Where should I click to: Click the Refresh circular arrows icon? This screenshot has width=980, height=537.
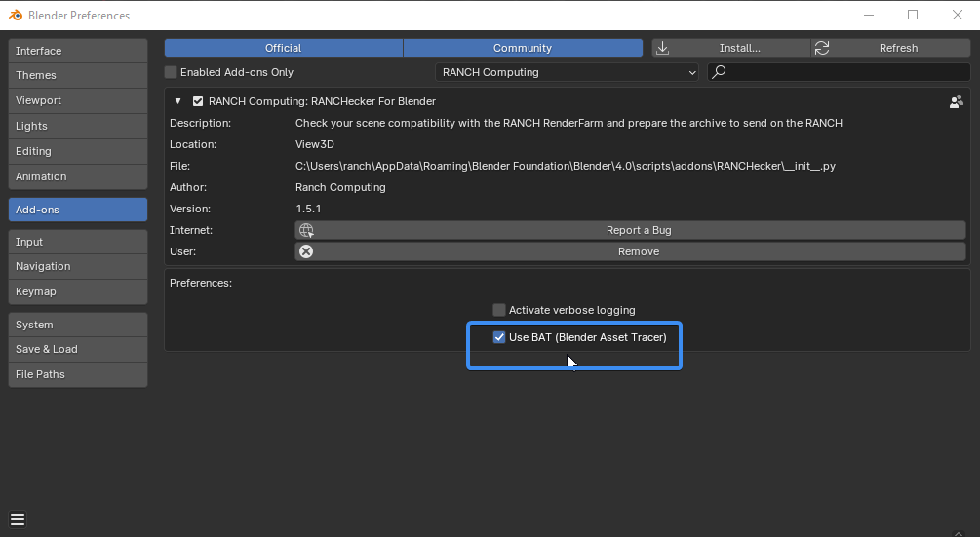[x=822, y=48]
